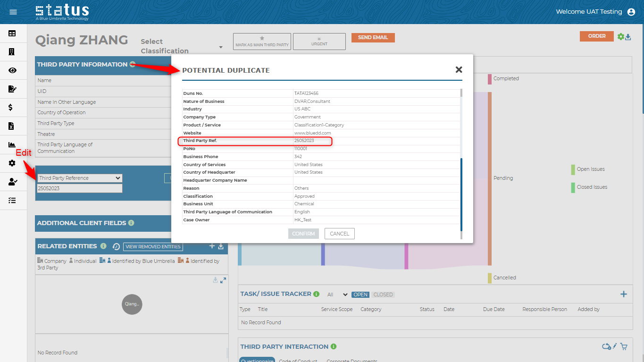Open the hamburger navigation menu
The height and width of the screenshot is (362, 644).
(13, 12)
